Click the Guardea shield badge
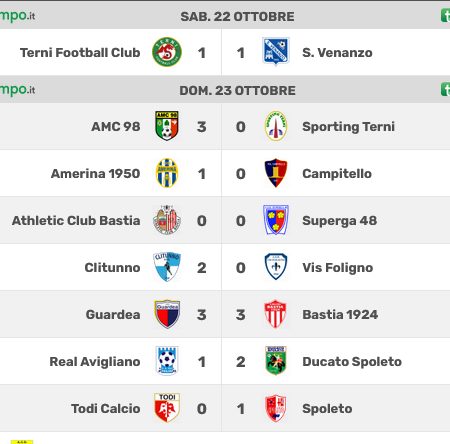450x444 pixels. pos(167,314)
